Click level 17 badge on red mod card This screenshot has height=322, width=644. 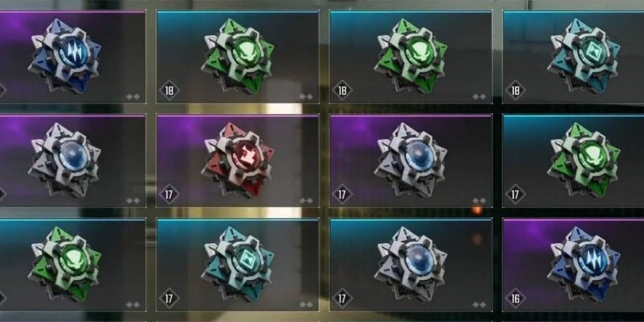(x=170, y=194)
